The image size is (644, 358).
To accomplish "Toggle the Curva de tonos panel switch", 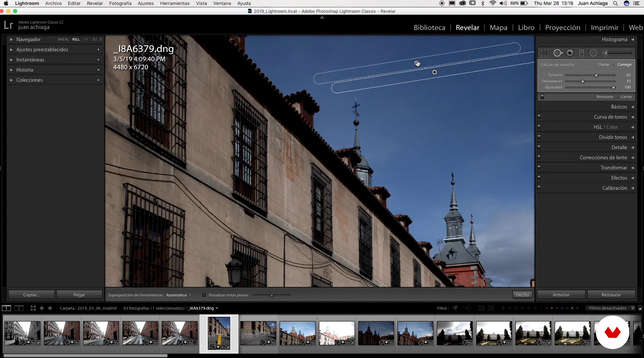I will (539, 117).
